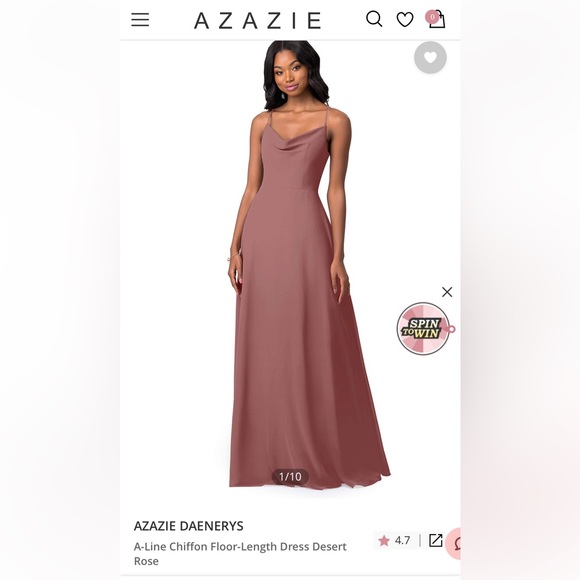
Task: Open the shopping bag icon
Action: coord(438,20)
